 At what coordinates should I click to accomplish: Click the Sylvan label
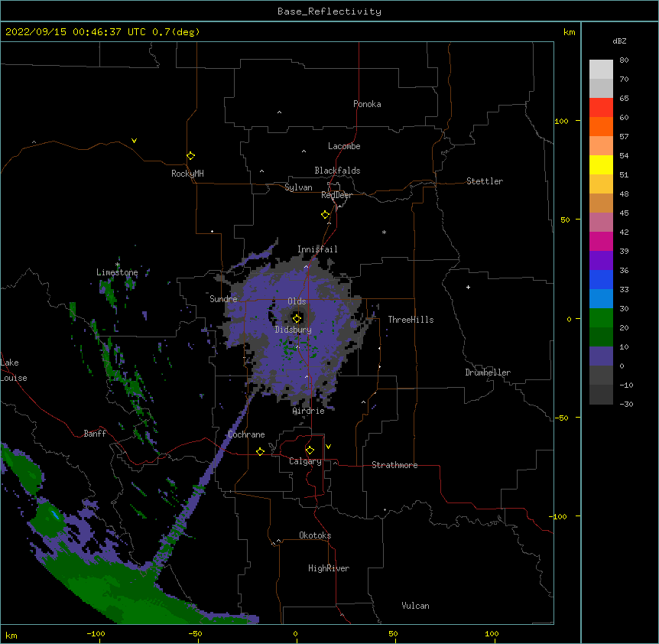coord(298,187)
